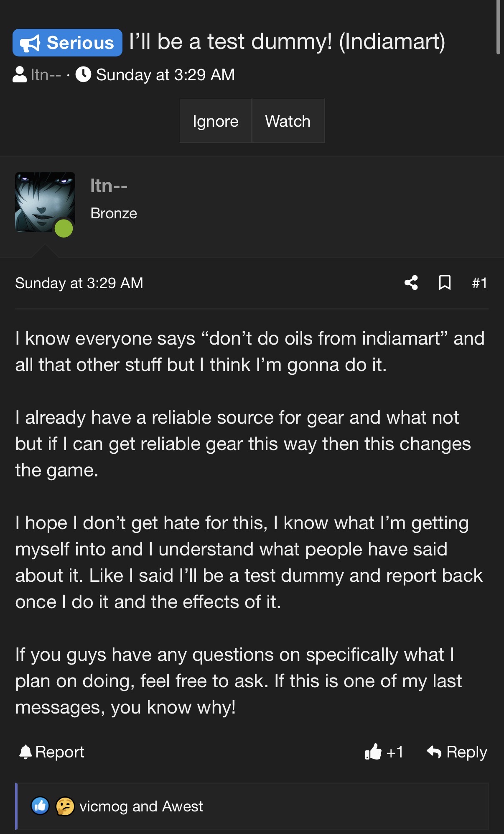Click the thumbs-up +1 icon
This screenshot has height=834, width=504.
[373, 752]
